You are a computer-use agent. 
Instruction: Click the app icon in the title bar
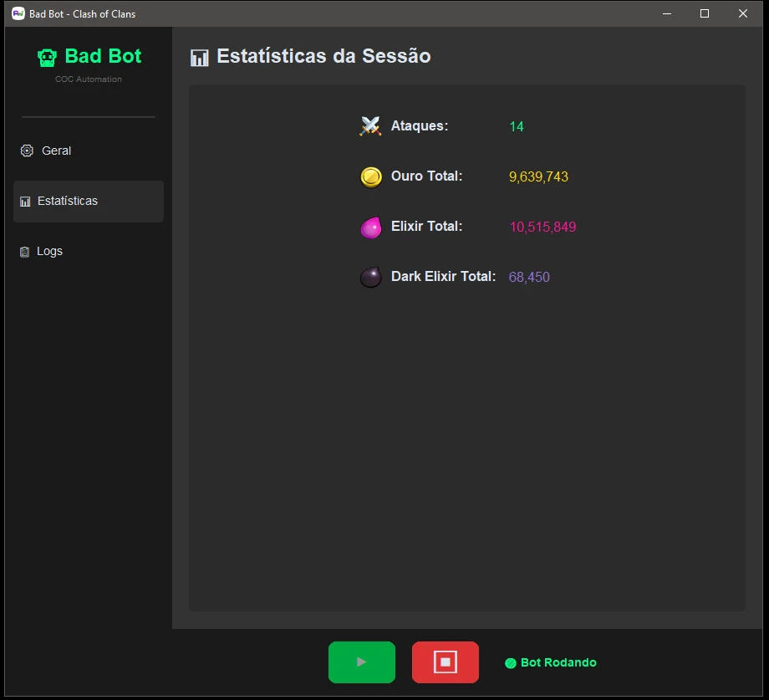(18, 13)
